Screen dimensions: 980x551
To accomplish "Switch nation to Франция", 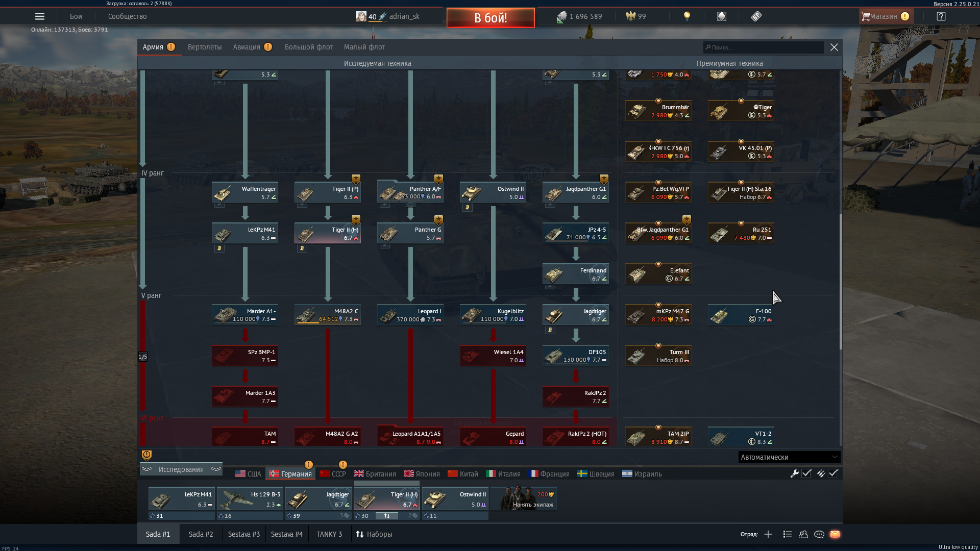I will click(x=549, y=474).
